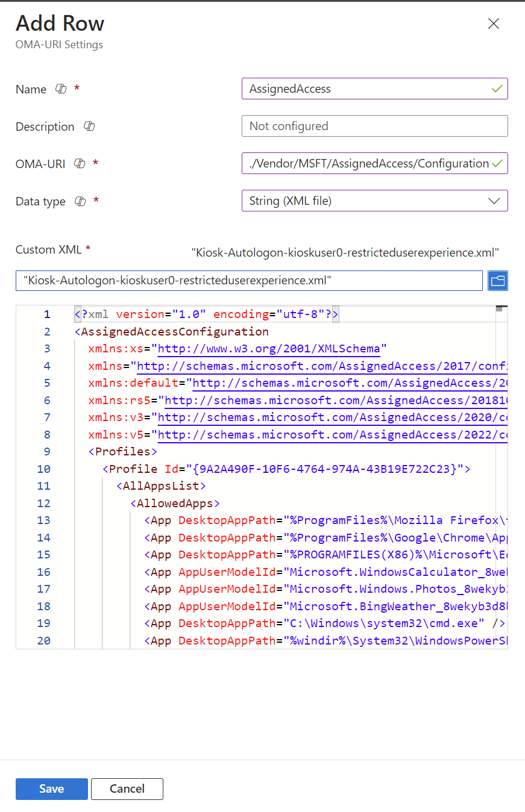Click the info icon beside Name
This screenshot has height=812, width=525.
coord(60,89)
